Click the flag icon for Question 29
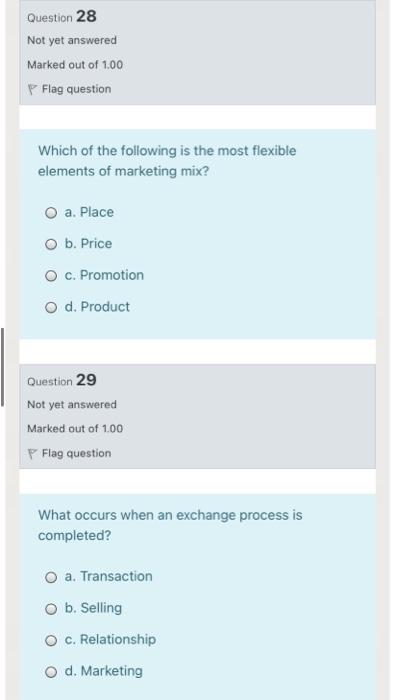The image size is (396, 700). [31, 454]
